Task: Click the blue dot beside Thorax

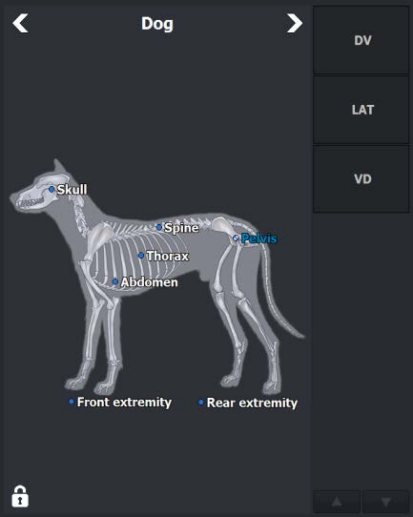Action: coord(141,255)
